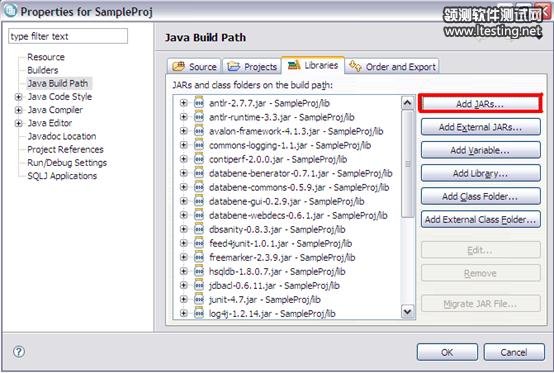Image resolution: width=554 pixels, height=373 pixels.
Task: Select the Libraries tab
Action: coord(313,65)
